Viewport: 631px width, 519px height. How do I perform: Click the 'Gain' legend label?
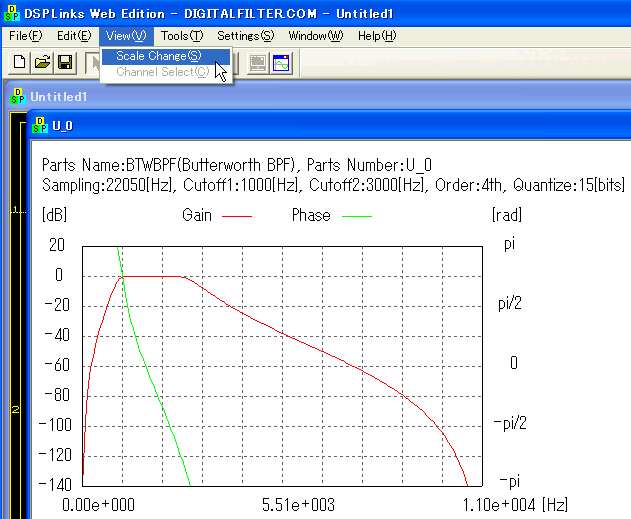pos(197,215)
